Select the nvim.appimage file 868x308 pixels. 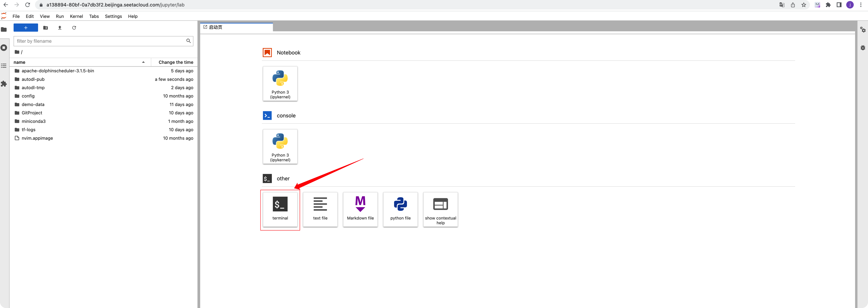pos(103,138)
